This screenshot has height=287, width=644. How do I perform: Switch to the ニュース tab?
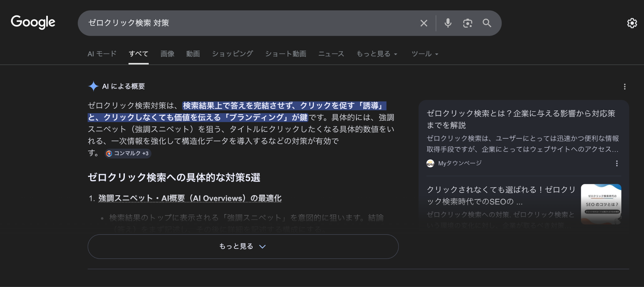click(x=331, y=54)
